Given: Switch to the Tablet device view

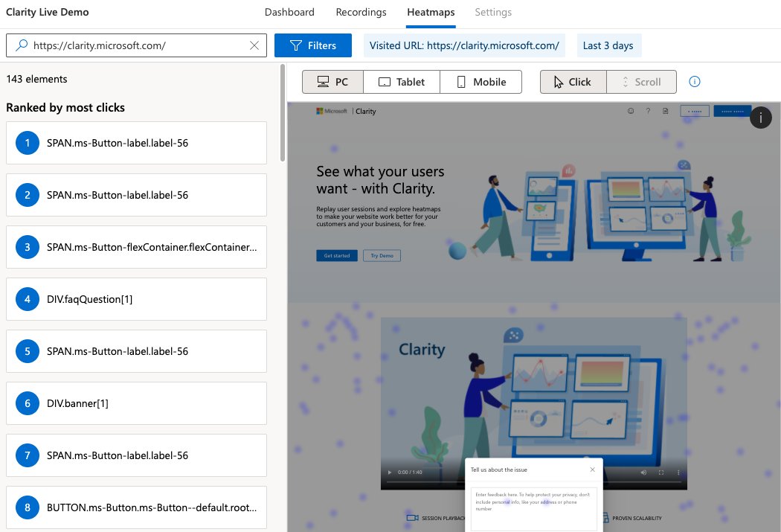Looking at the screenshot, I should pyautogui.click(x=402, y=82).
